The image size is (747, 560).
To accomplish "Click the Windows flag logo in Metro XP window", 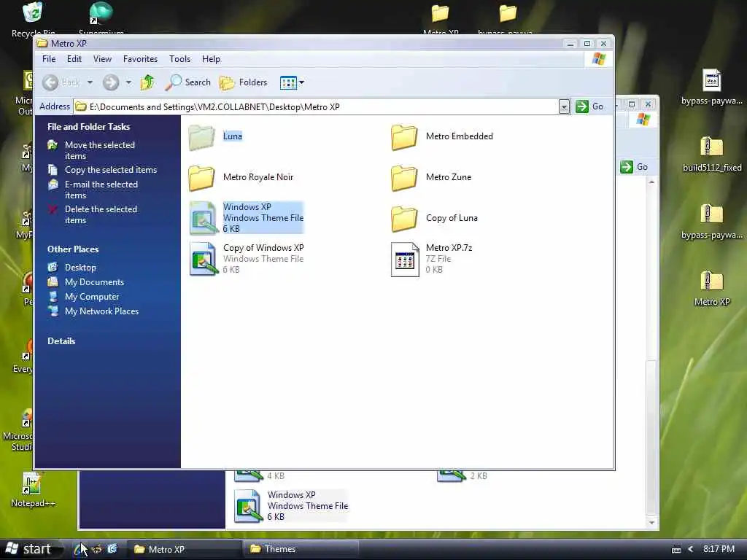I will coord(599,59).
